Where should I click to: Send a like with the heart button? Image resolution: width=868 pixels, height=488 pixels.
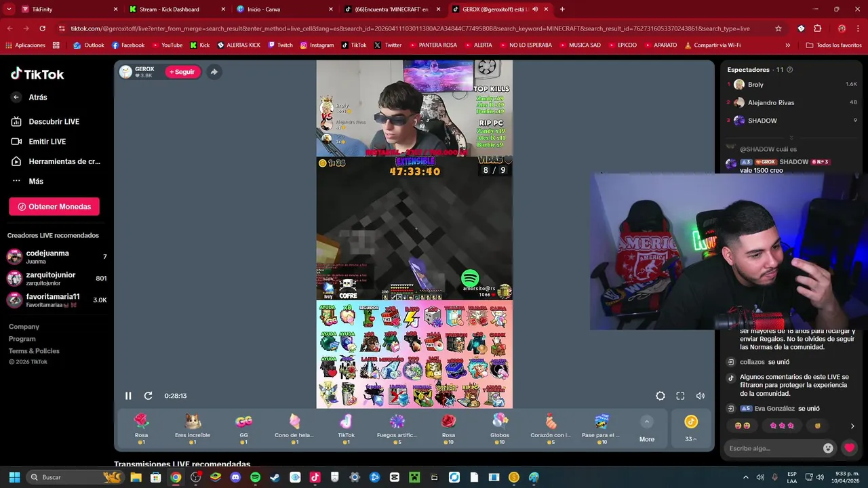849,448
